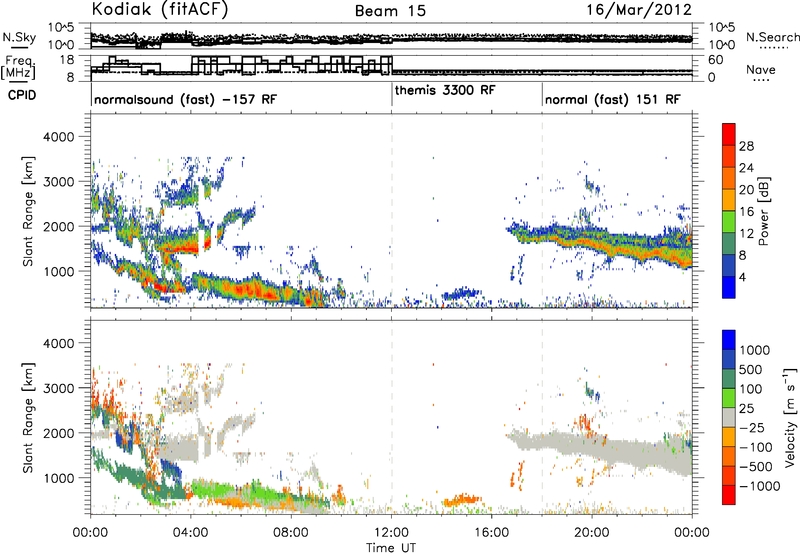800x554 pixels.
Task: Click the '2000' tick of the velocity panel
Action: coord(58,433)
